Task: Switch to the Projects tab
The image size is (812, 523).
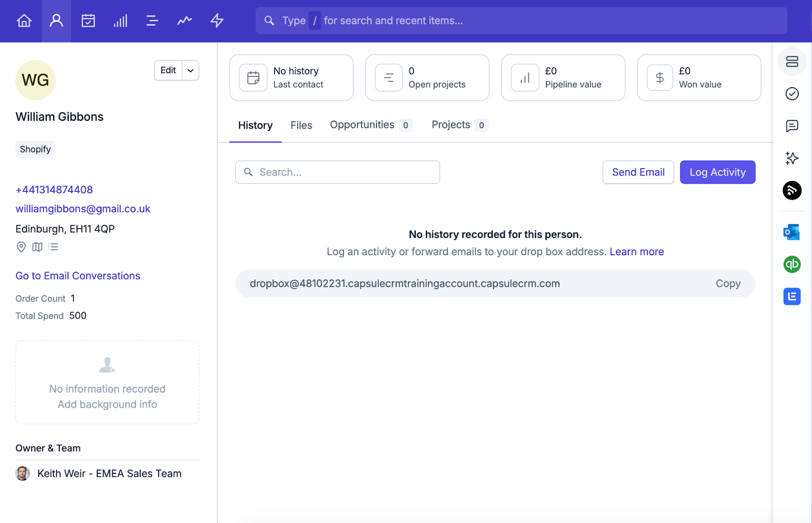Action: pos(459,125)
